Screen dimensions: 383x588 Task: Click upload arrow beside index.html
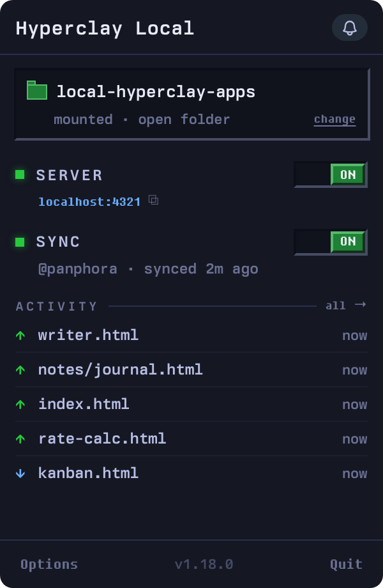20,404
